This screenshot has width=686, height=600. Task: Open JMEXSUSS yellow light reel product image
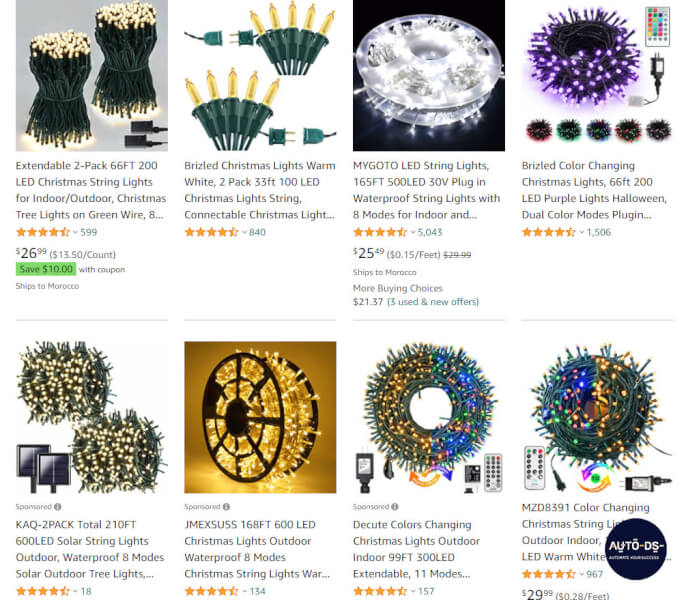click(260, 417)
